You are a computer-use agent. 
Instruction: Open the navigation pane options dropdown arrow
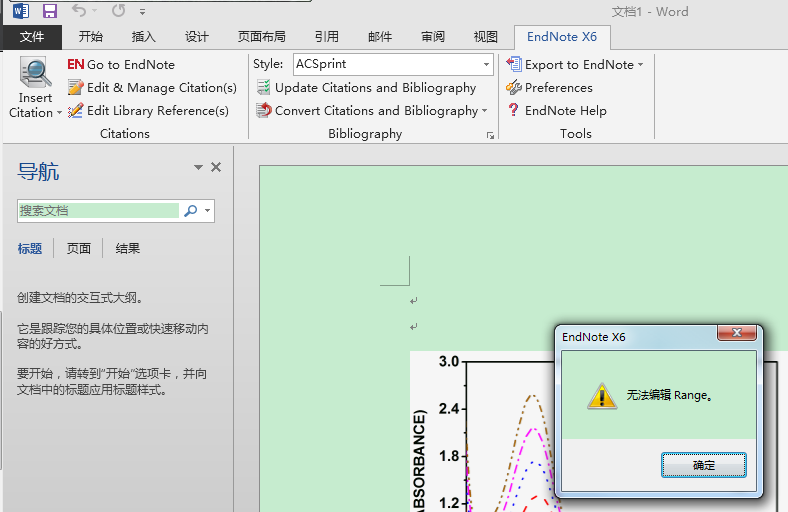tap(199, 167)
